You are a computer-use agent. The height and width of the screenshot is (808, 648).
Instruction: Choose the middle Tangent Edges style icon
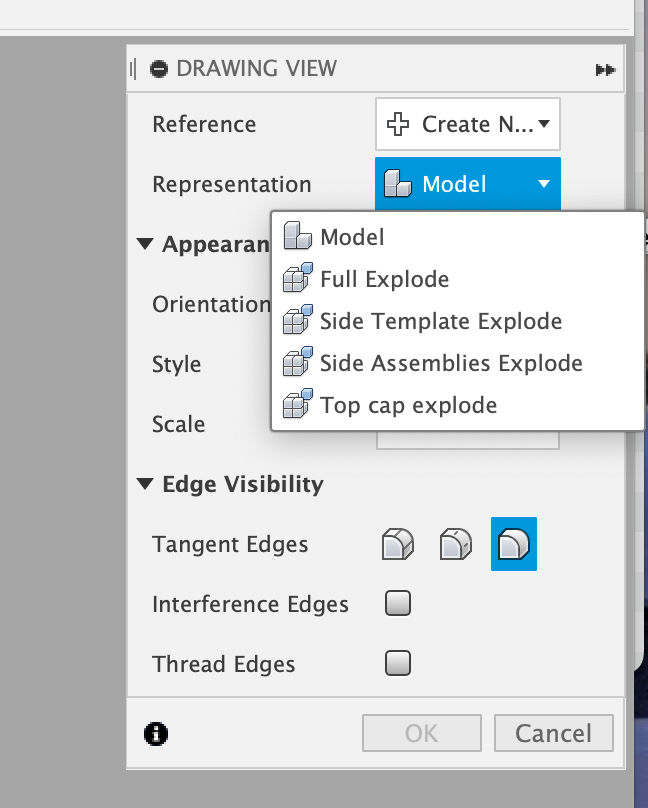click(456, 544)
